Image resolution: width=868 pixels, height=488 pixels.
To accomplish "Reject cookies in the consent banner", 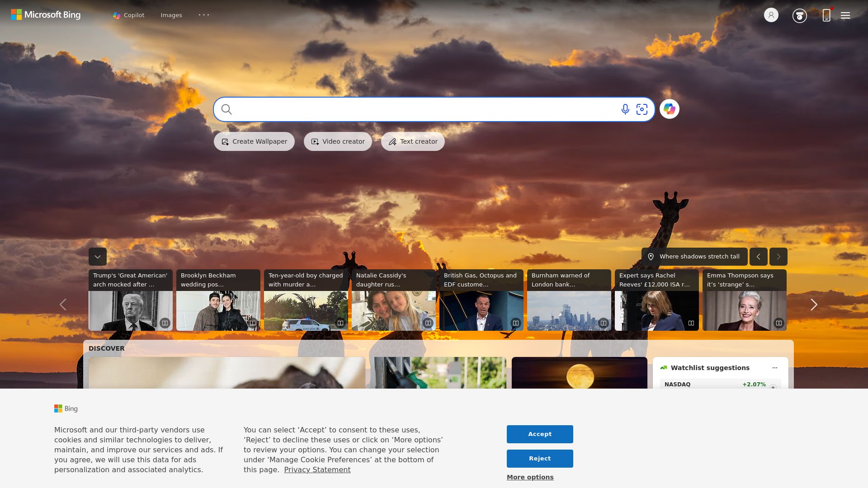I will (540, 459).
